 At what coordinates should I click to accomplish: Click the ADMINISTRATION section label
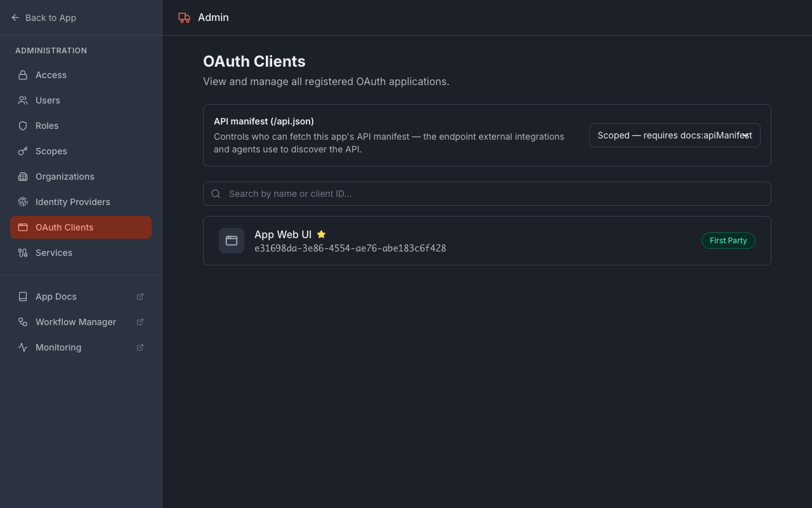point(51,51)
